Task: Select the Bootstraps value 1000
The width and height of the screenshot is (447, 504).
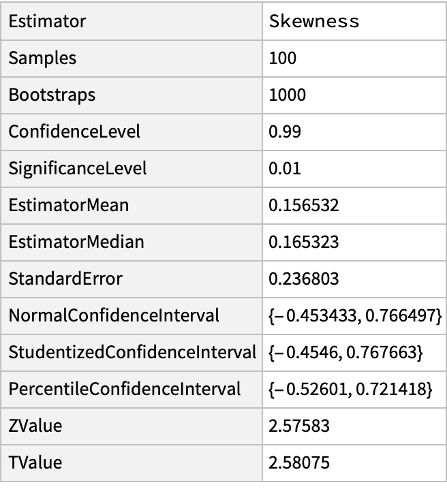Action: [x=288, y=95]
